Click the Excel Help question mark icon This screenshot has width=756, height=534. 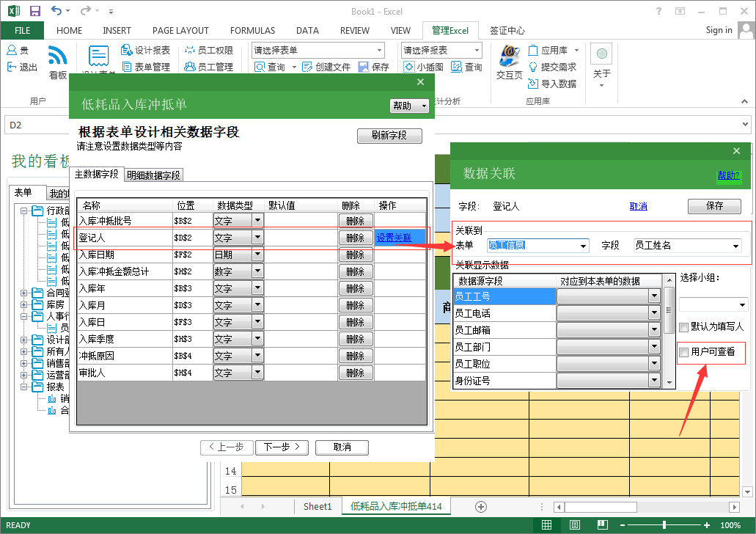(x=658, y=11)
